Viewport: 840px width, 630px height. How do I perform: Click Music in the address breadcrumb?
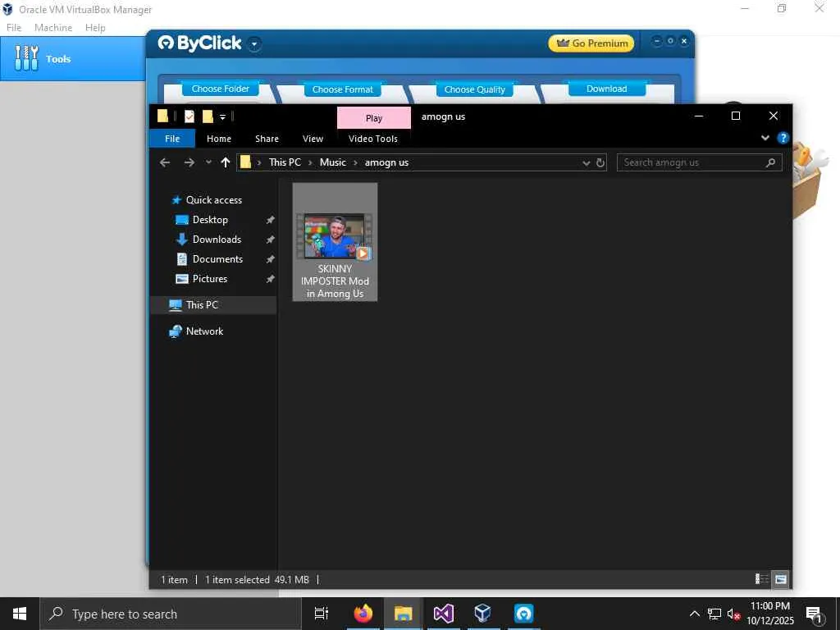point(333,162)
